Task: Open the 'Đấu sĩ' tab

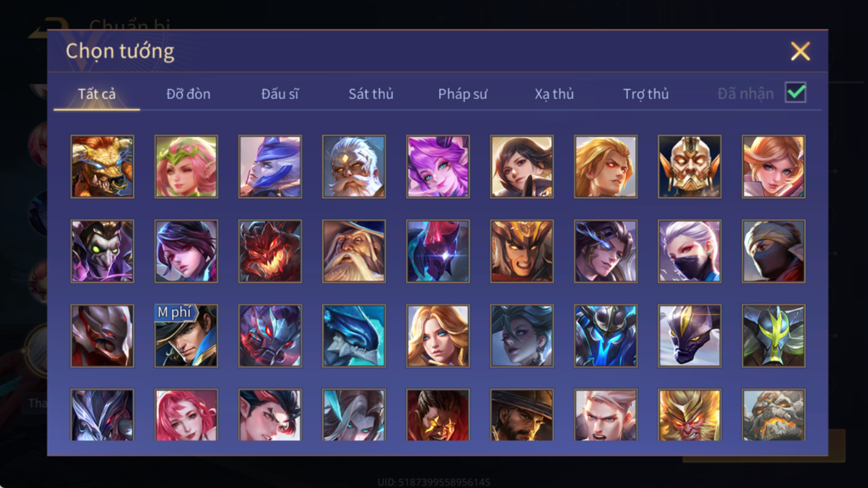Action: click(x=280, y=94)
